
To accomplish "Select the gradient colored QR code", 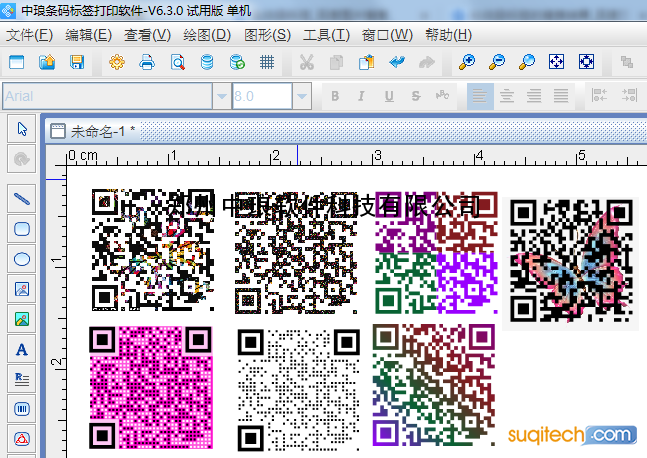I will pyautogui.click(x=433, y=385).
